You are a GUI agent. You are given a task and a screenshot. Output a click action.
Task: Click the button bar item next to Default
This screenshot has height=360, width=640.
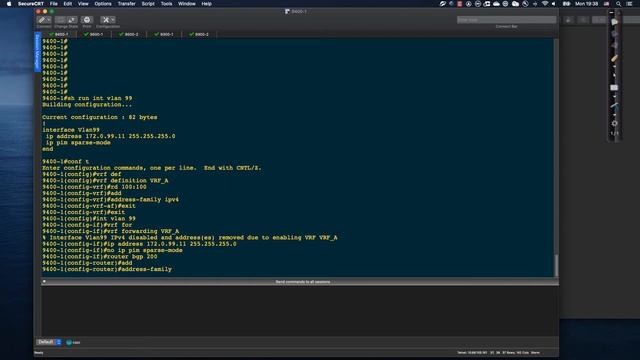tap(73, 342)
